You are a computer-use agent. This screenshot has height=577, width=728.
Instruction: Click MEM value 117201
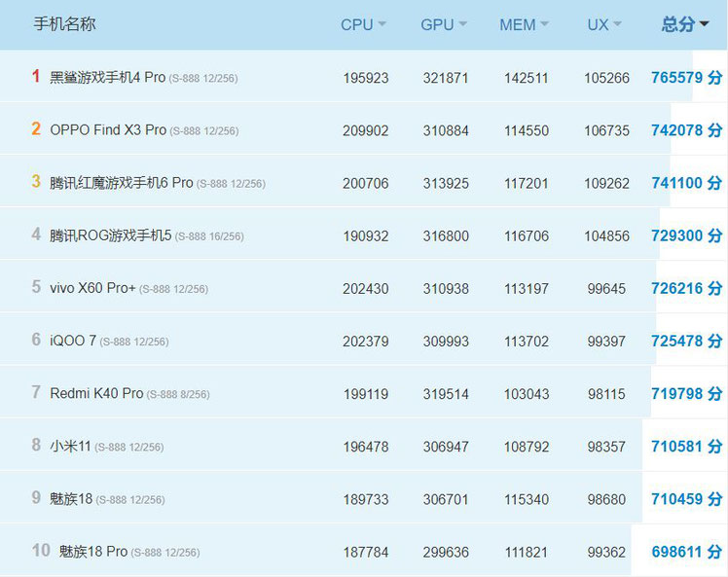(x=527, y=183)
